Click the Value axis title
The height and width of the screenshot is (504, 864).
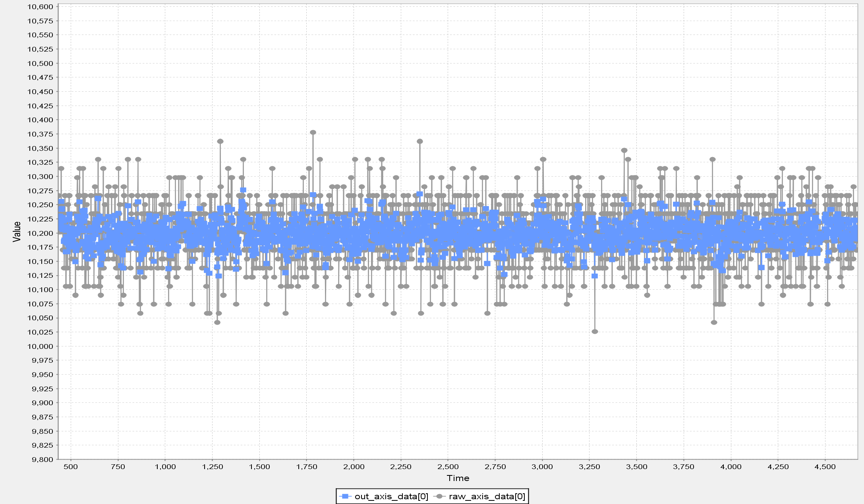pos(17,232)
